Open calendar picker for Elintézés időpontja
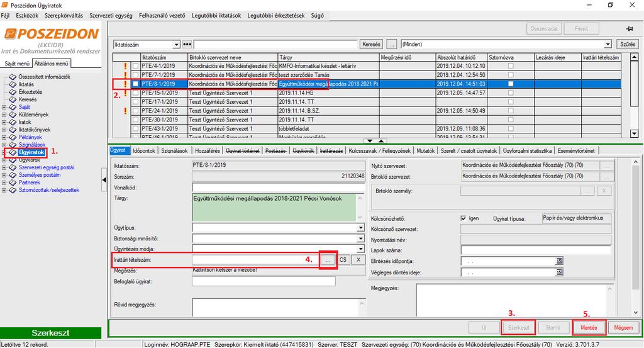644x348 pixels. click(x=559, y=261)
